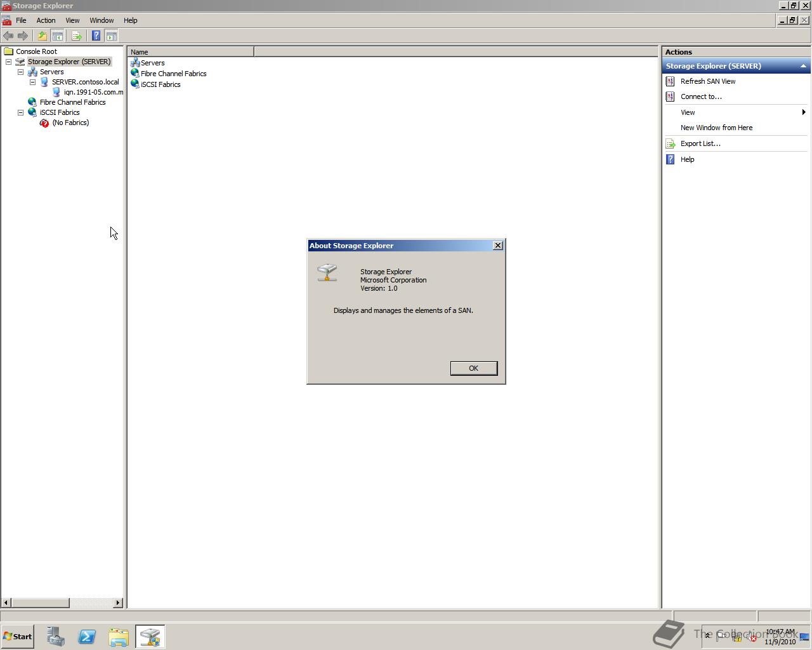Click the tree scrollbar right arrow
Viewport: 812px width, 650px height.
coord(117,602)
